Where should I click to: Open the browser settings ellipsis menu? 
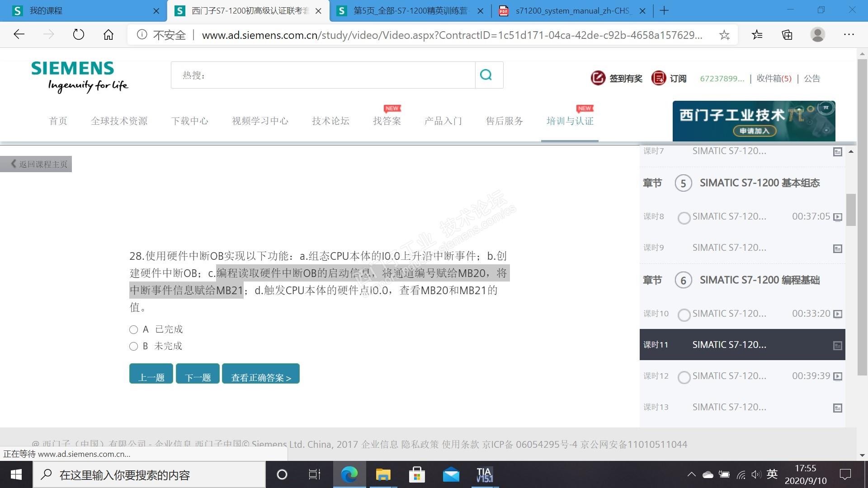849,35
